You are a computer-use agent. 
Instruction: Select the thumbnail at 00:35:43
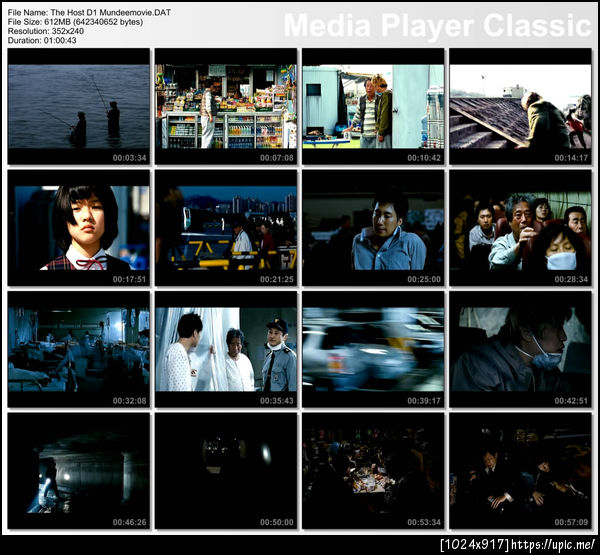(226, 349)
